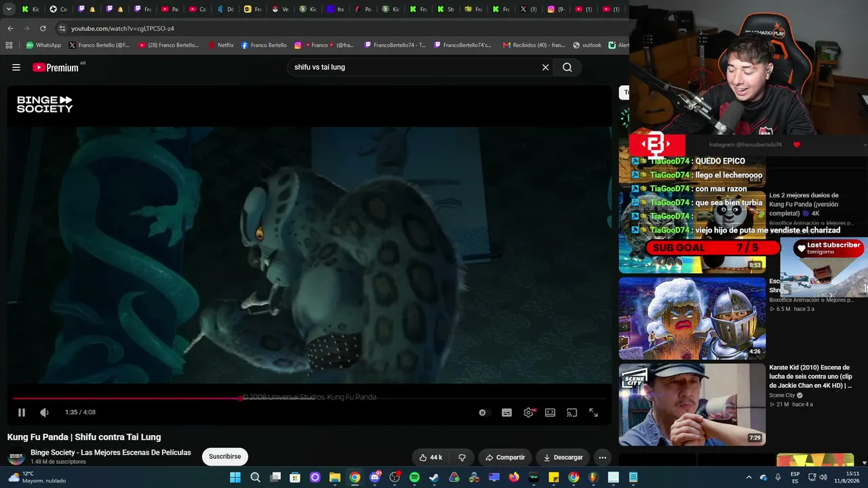Turn on subtitles in the video player

507,412
